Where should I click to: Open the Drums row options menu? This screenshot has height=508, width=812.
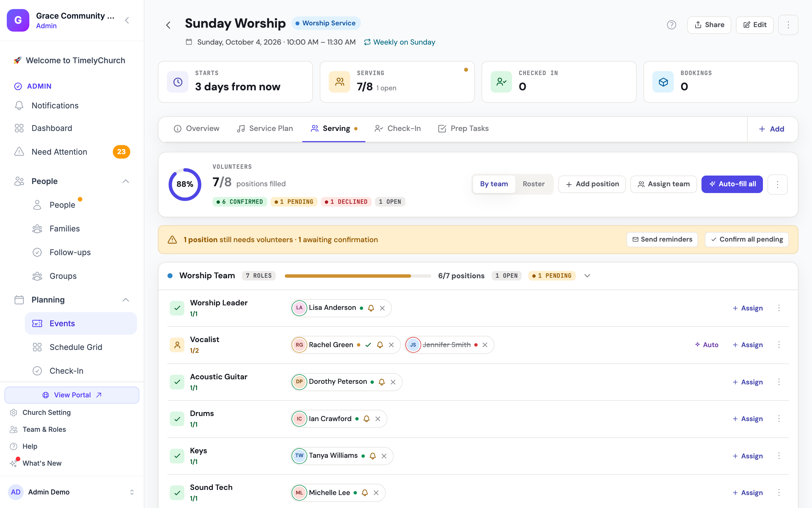(779, 419)
